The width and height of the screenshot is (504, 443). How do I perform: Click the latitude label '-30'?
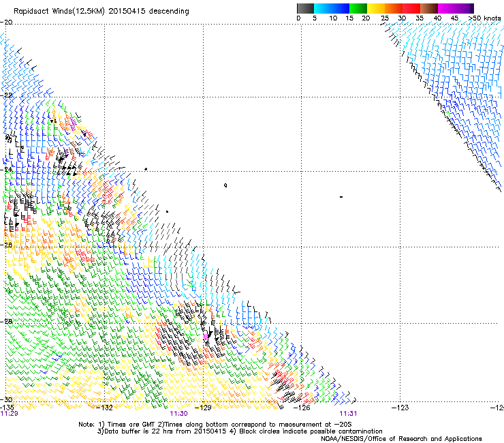[7, 400]
